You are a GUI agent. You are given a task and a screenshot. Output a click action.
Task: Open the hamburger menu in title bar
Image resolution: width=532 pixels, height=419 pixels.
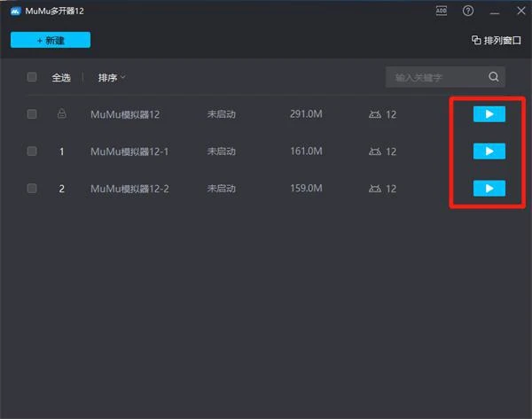point(494,12)
